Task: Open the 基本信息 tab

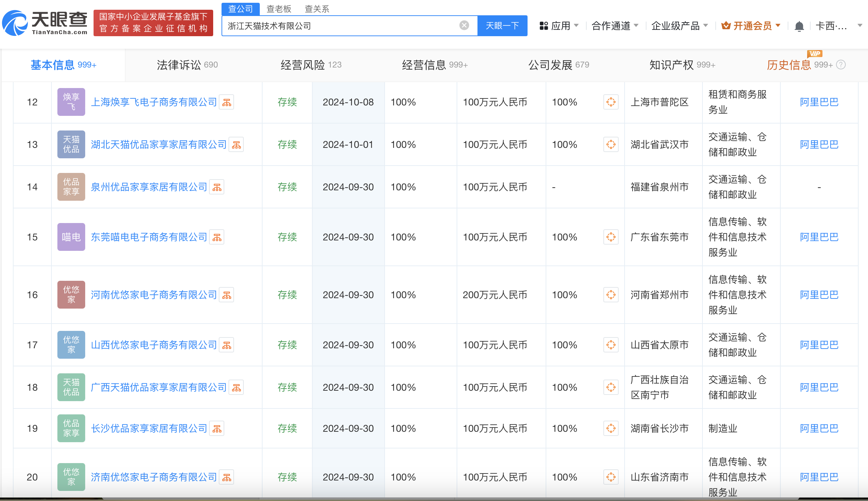Action: coord(63,65)
